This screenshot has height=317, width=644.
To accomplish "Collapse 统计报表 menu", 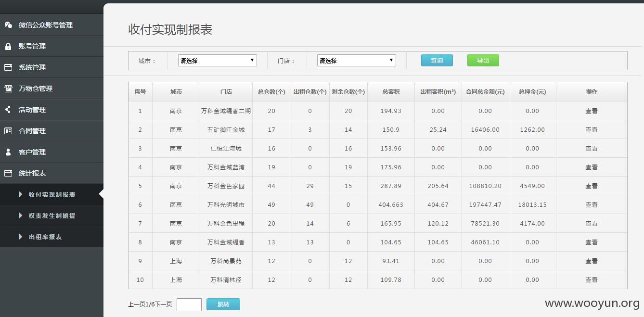I will click(52, 173).
